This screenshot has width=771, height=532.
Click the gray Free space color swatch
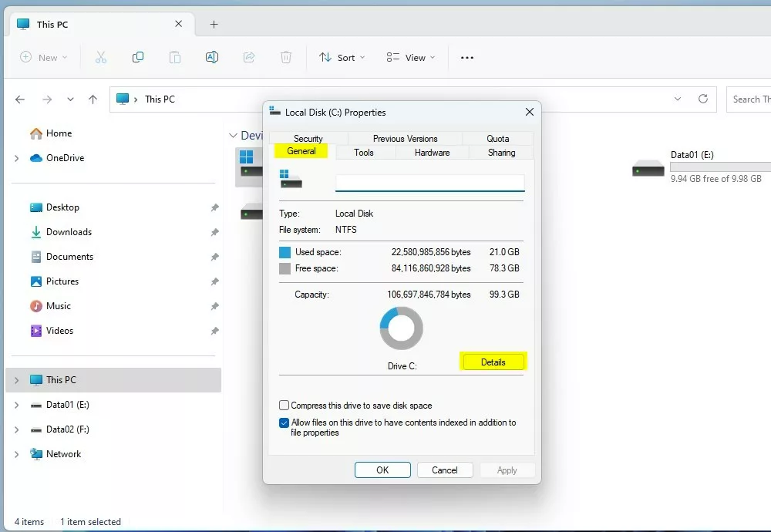(284, 268)
